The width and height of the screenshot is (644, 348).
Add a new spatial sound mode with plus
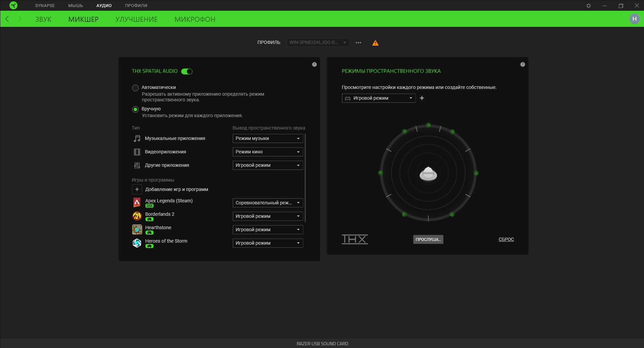[x=422, y=98]
